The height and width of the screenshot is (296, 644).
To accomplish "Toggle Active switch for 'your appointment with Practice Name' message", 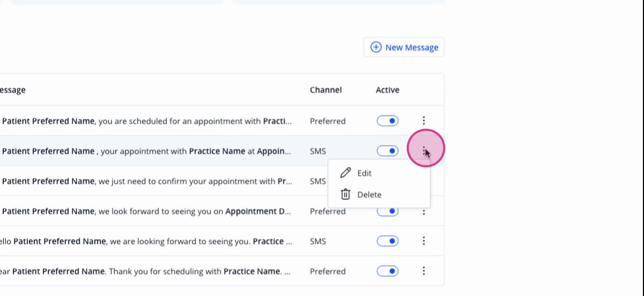I will point(387,151).
